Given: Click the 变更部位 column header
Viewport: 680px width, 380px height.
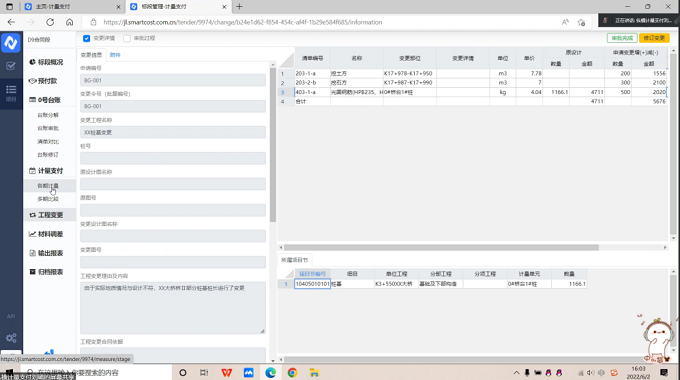Looking at the screenshot, I should pyautogui.click(x=410, y=58).
